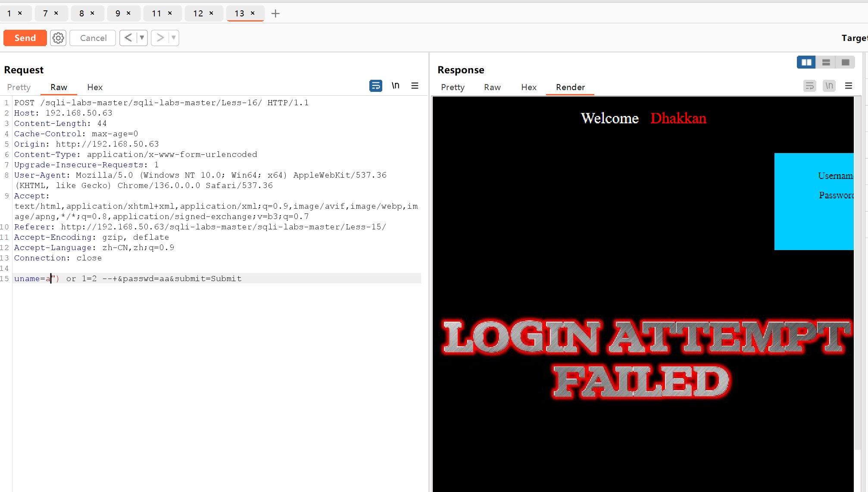
Task: Click the orange Send button
Action: click(x=25, y=38)
